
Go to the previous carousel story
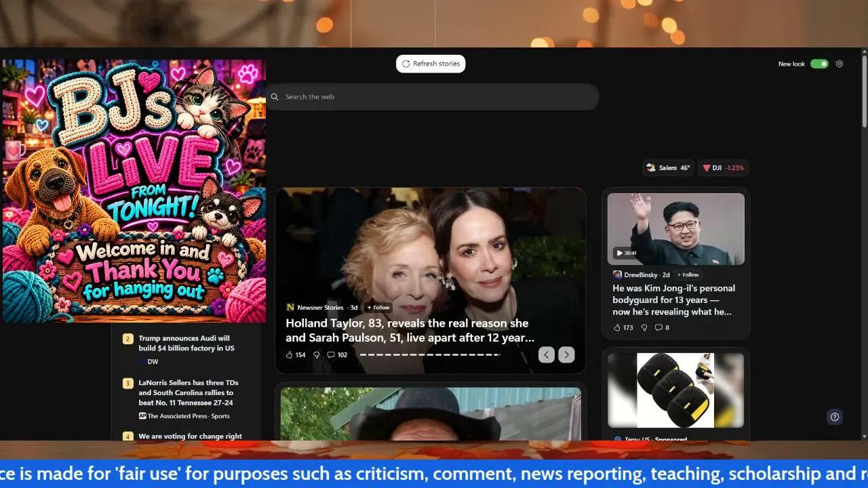click(x=547, y=354)
